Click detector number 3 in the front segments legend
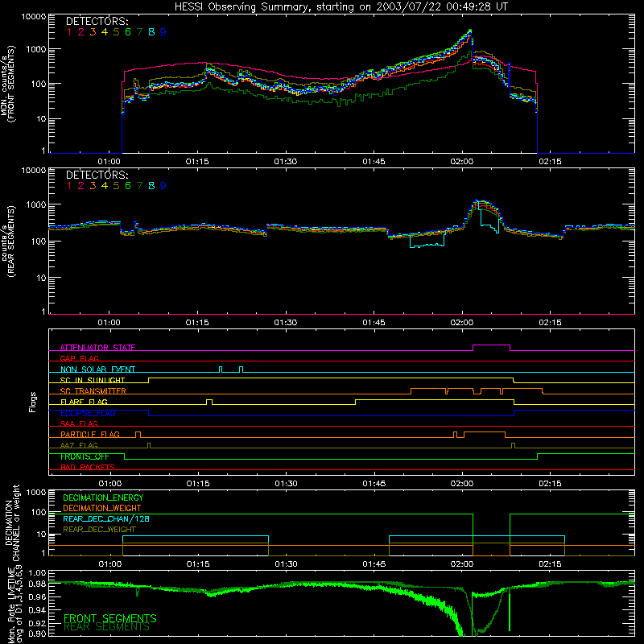Viewport: 644px width, 644px height. 93,31
